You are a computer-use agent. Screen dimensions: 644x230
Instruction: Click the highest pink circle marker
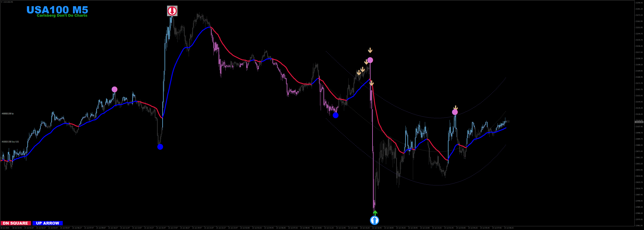[x=370, y=60]
